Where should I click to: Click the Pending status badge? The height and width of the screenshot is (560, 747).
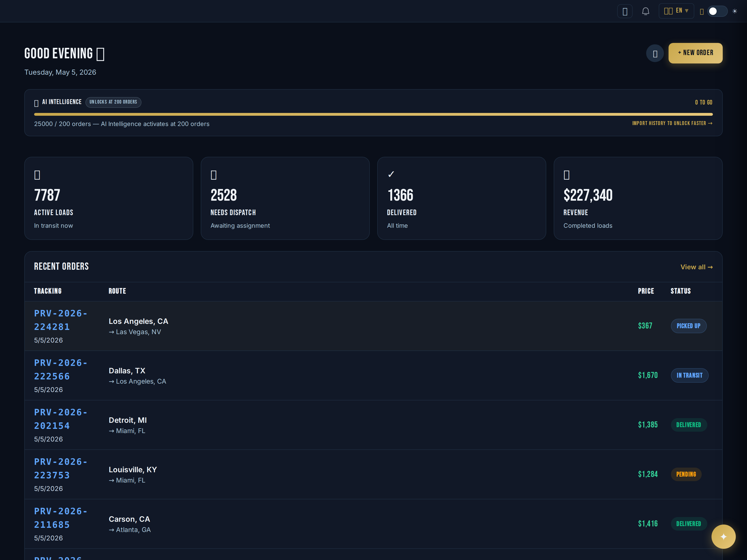click(686, 474)
